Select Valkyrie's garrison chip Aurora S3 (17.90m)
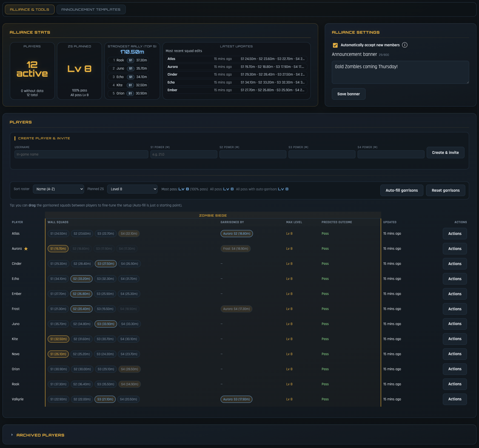479x448 pixels. coord(236,399)
